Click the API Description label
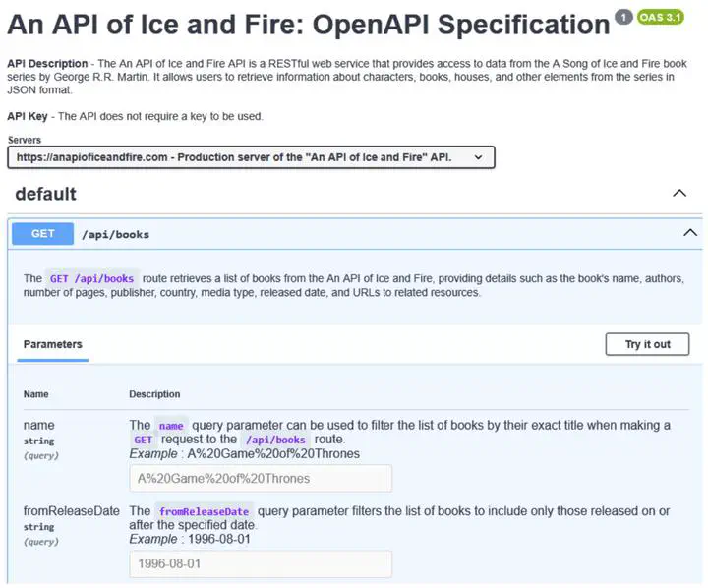The width and height of the screenshot is (708, 588). pyautogui.click(x=47, y=64)
